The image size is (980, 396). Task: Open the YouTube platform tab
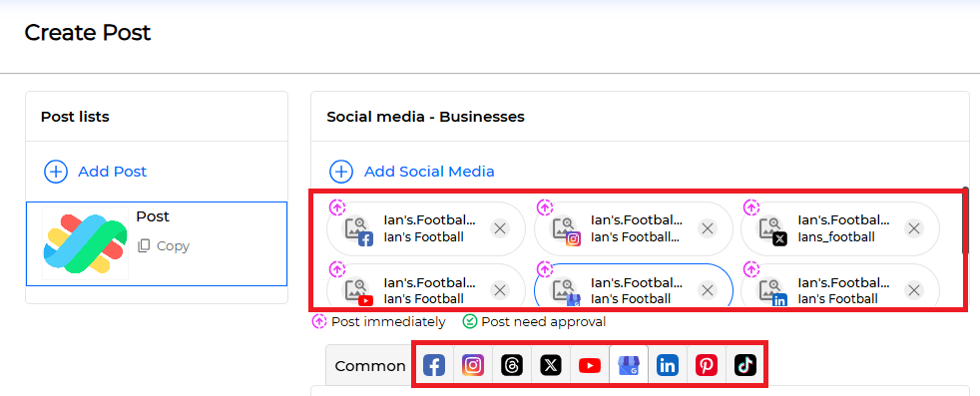pyautogui.click(x=590, y=365)
